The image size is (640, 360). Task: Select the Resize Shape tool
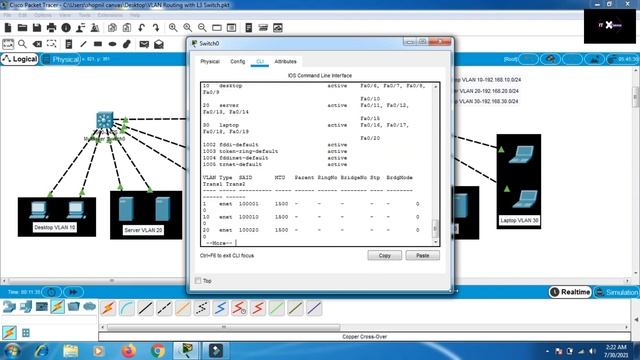51,44
